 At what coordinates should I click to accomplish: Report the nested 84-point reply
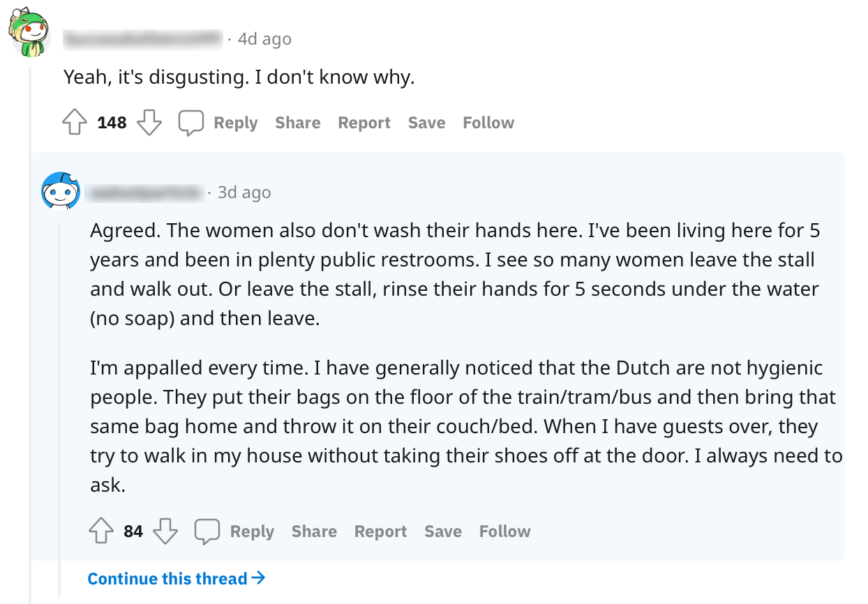click(380, 531)
